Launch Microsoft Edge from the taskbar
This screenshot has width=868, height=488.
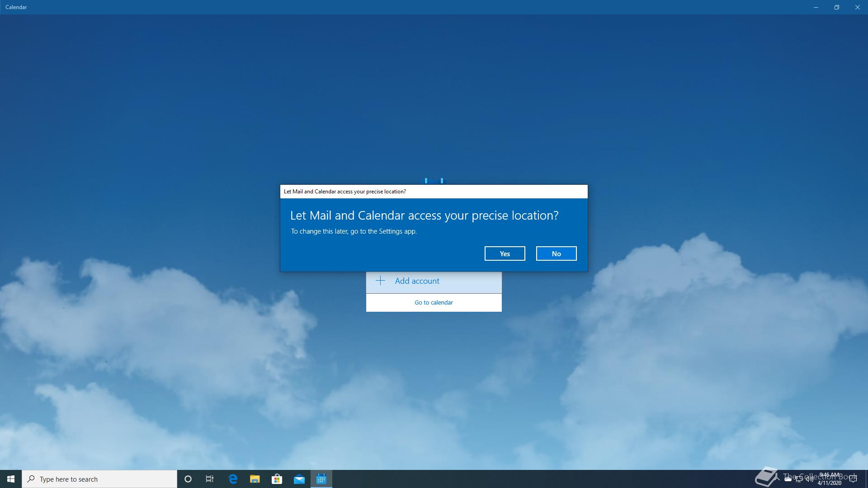(x=233, y=479)
